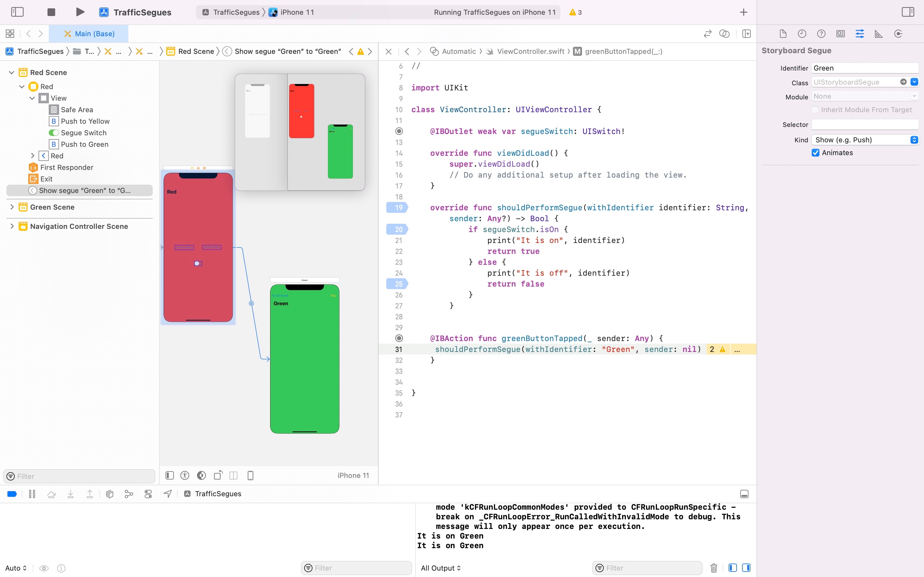
Task: Click the Identifier field containing Green
Action: [864, 68]
